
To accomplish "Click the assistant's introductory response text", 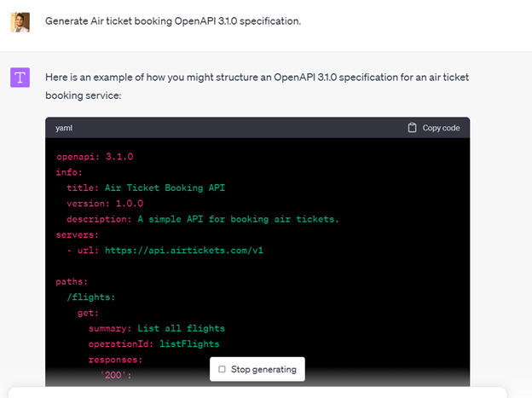I will click(x=257, y=86).
